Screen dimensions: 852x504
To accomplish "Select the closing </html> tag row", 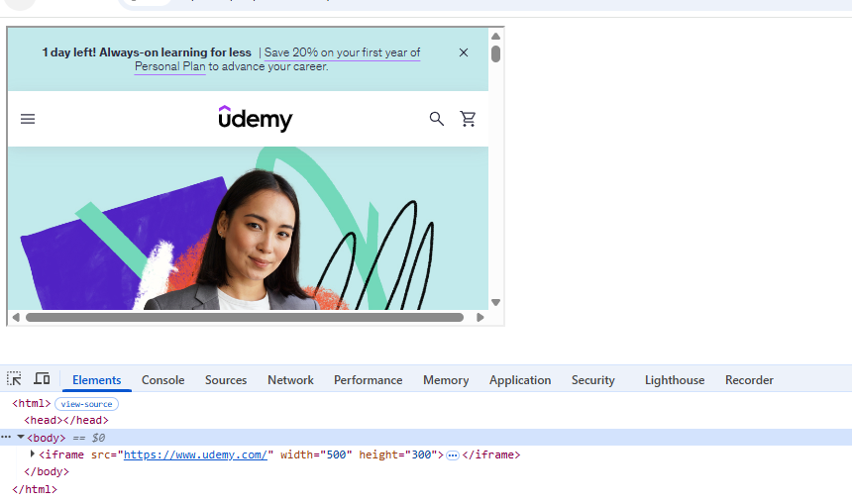I will (35, 489).
